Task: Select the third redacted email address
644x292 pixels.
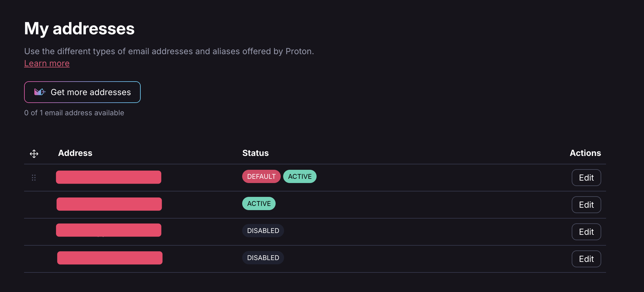Action: 108,230
